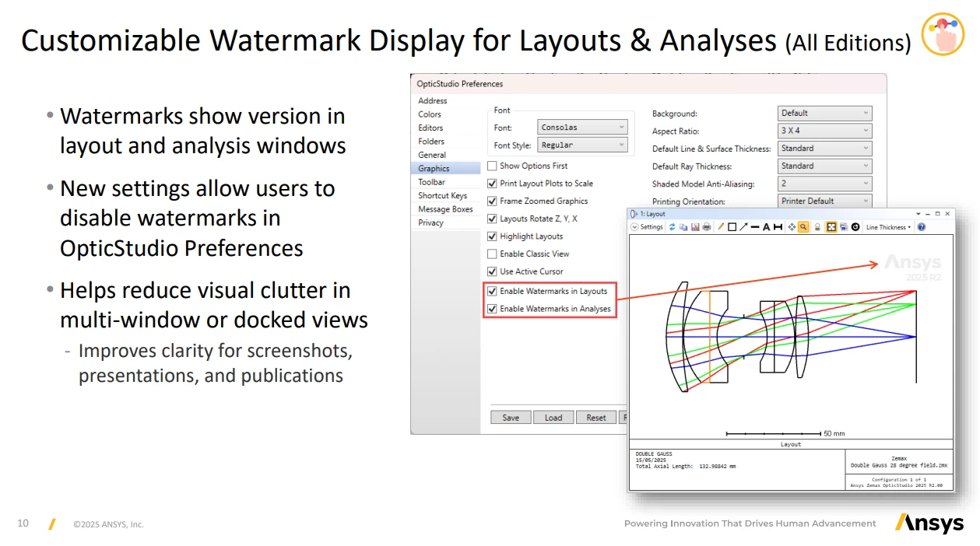Click 'Double Gauss 28 degree field.zmx' file name
This screenshot has width=980, height=546.
(x=899, y=466)
